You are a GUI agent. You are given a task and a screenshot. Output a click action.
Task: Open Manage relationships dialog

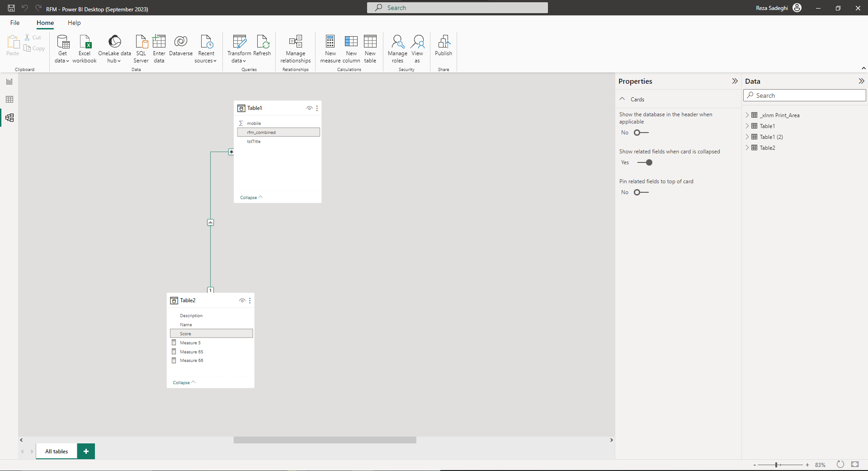(x=295, y=48)
